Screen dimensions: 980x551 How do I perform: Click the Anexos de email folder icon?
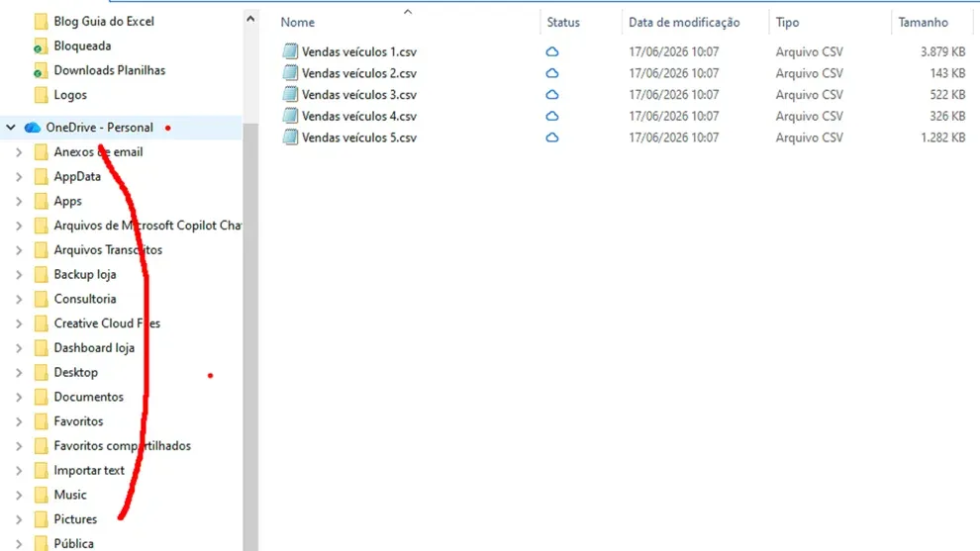42,152
